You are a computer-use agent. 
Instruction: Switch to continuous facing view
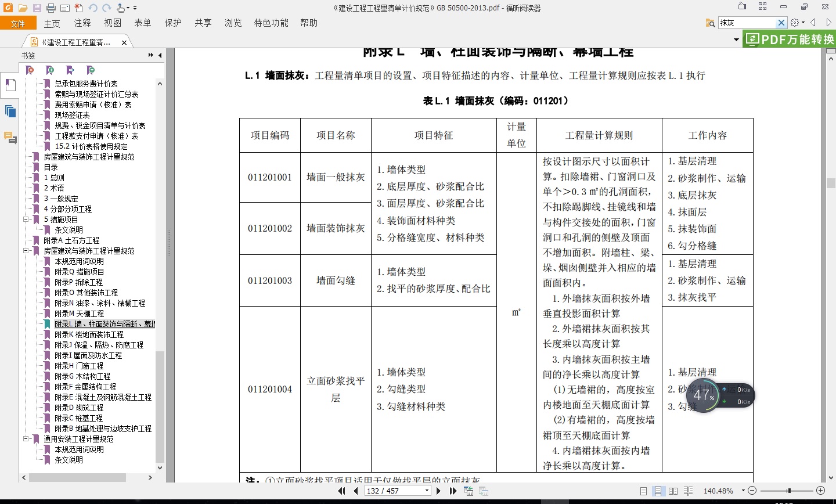[x=688, y=491]
